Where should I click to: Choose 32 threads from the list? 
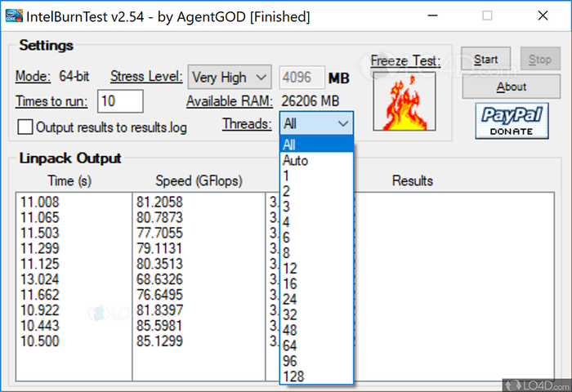tap(316, 314)
